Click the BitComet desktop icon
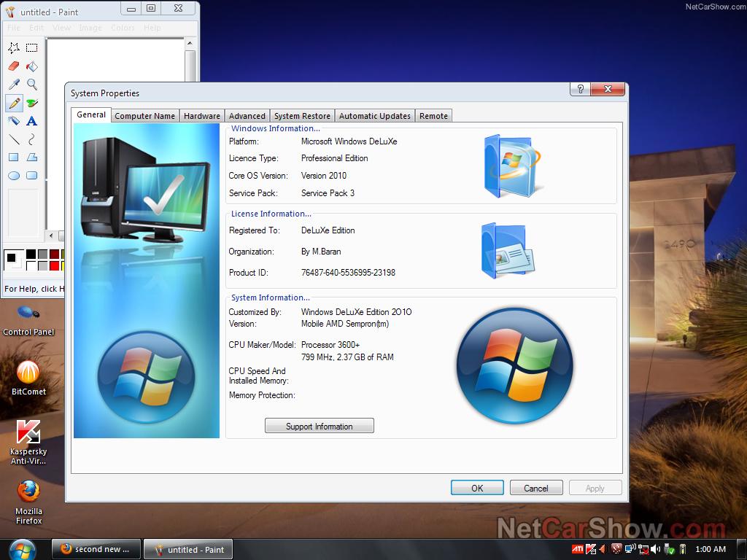The image size is (747, 560). tap(28, 373)
